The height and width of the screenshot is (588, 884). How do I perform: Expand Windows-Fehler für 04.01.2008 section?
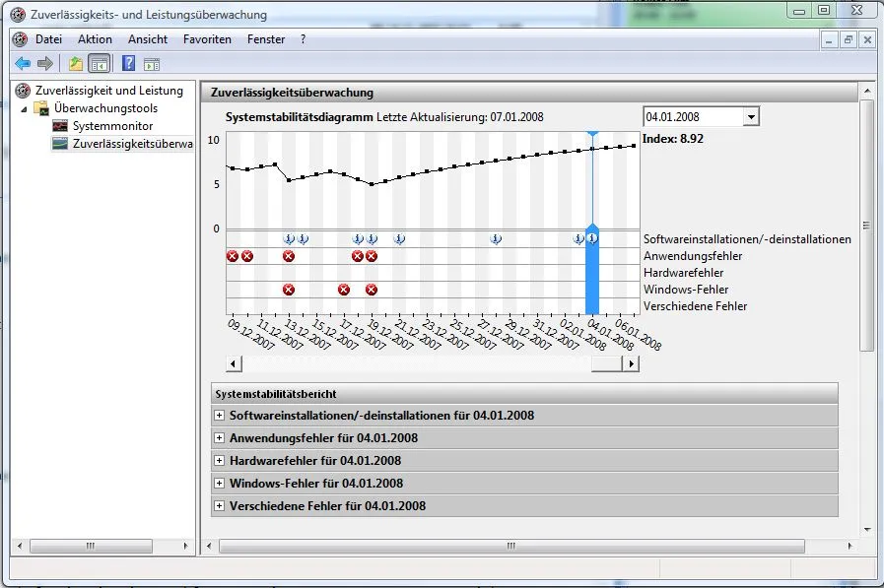coord(220,483)
